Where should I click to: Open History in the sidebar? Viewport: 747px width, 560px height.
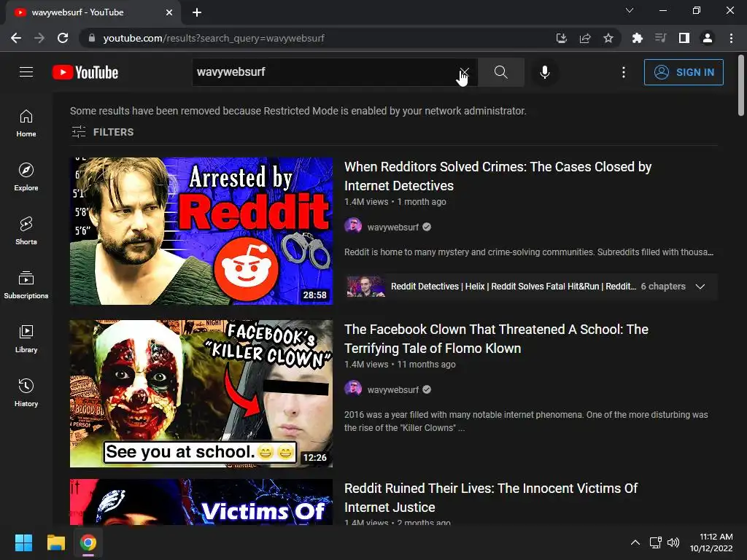coord(26,393)
